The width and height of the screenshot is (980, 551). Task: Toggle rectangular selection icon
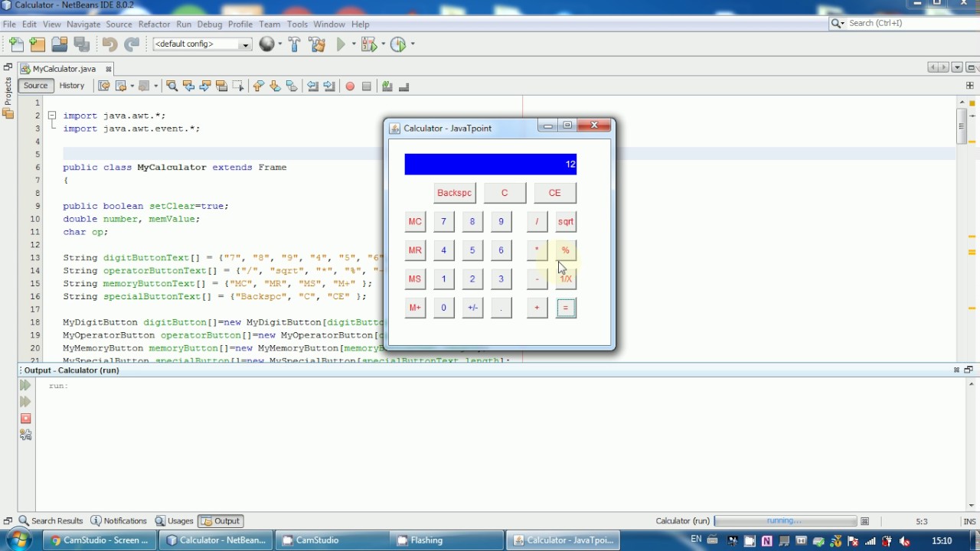pyautogui.click(x=238, y=86)
